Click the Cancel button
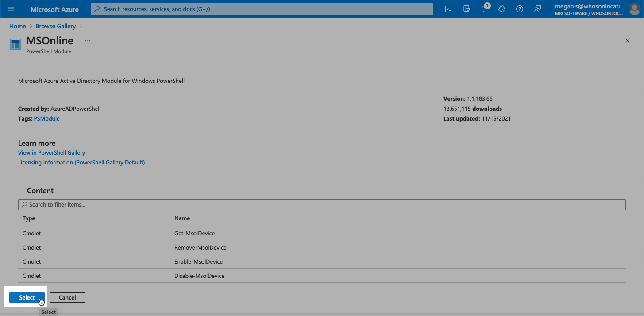This screenshot has height=316, width=644. (67, 297)
